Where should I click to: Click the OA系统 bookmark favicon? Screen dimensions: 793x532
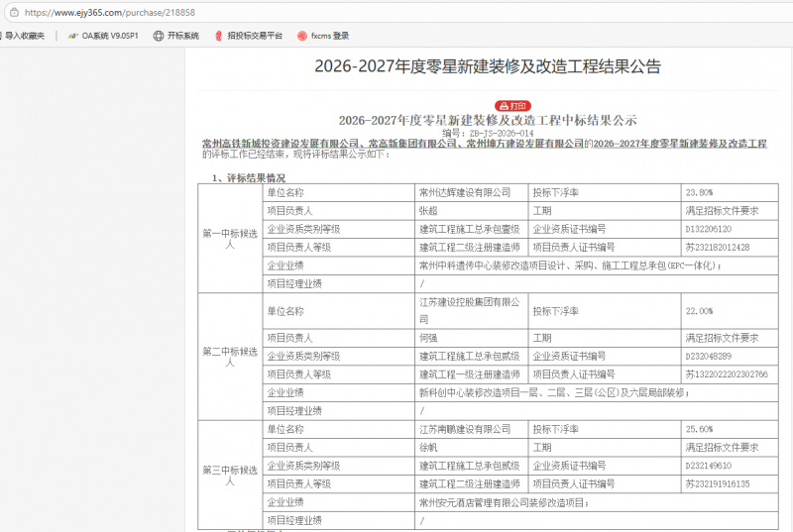pos(72,36)
